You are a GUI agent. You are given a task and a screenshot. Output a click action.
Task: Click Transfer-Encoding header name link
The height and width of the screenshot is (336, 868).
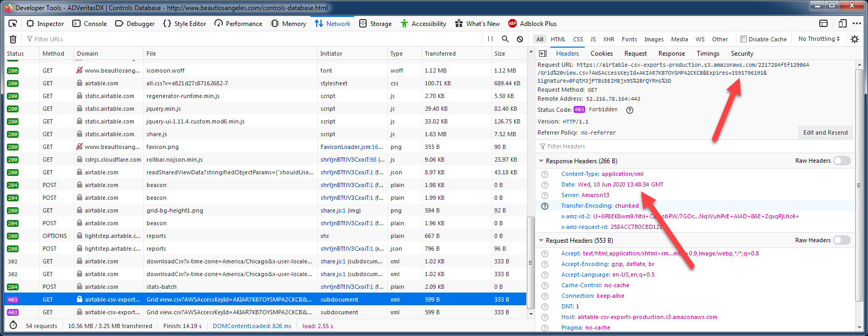click(x=587, y=206)
